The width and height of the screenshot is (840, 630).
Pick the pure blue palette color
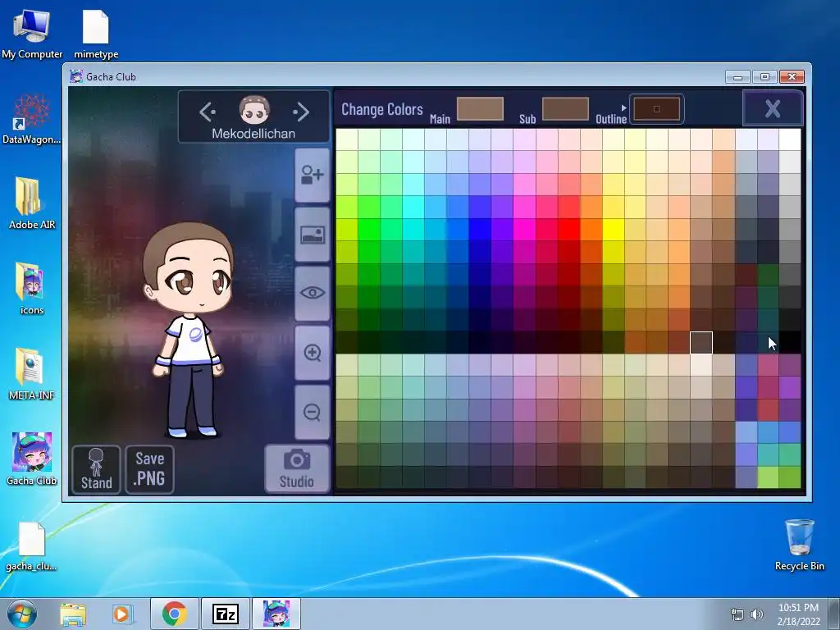[x=480, y=230]
